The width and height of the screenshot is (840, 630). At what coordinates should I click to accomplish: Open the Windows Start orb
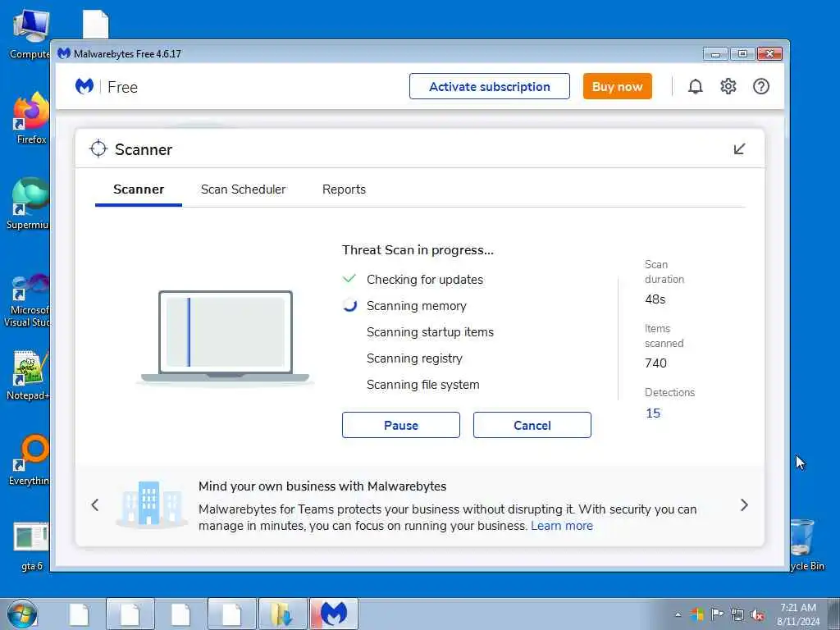coord(22,614)
